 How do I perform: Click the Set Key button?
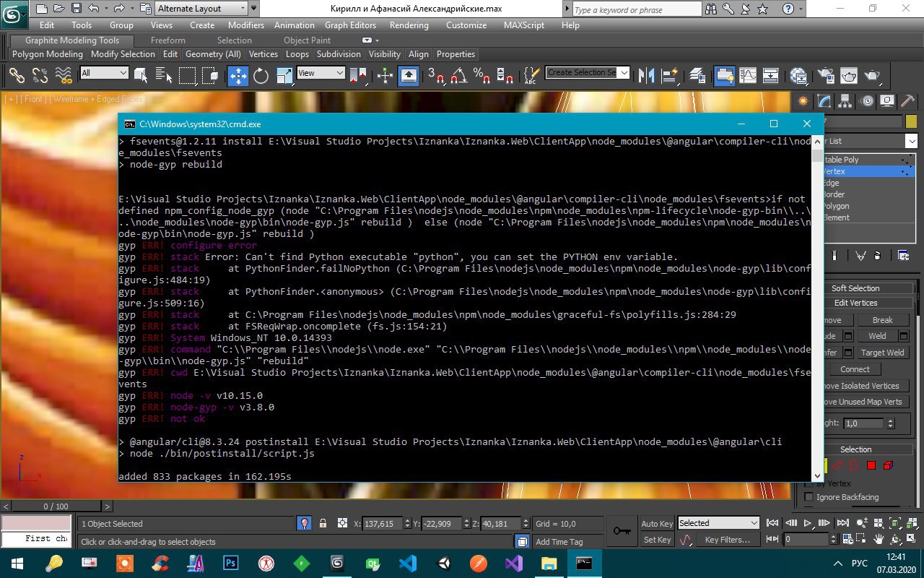click(x=657, y=540)
